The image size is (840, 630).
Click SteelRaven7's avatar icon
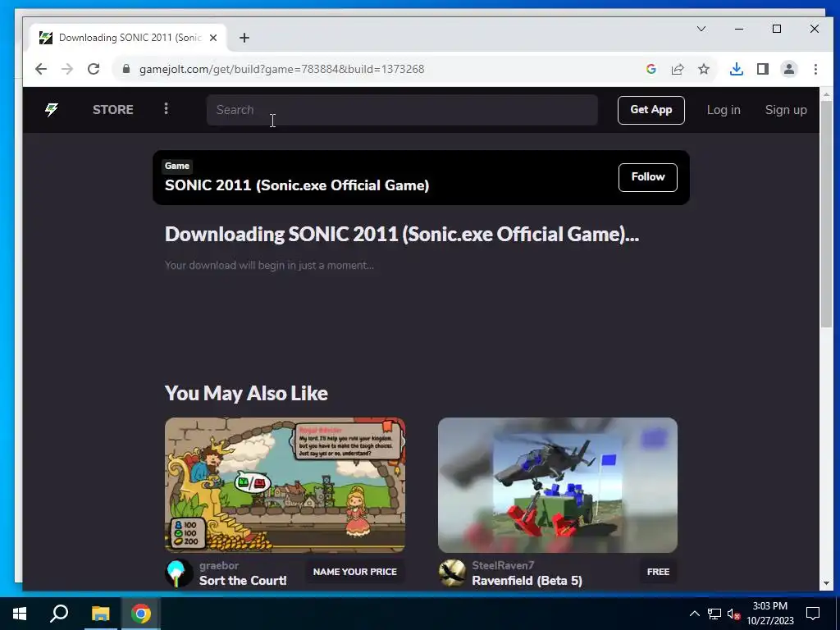(x=452, y=573)
